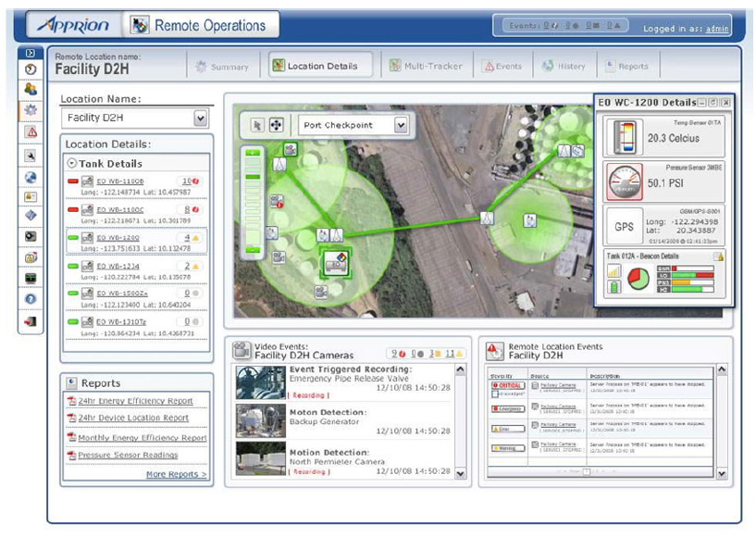
Task: Select the highlighted tank marker on the map
Action: (334, 263)
